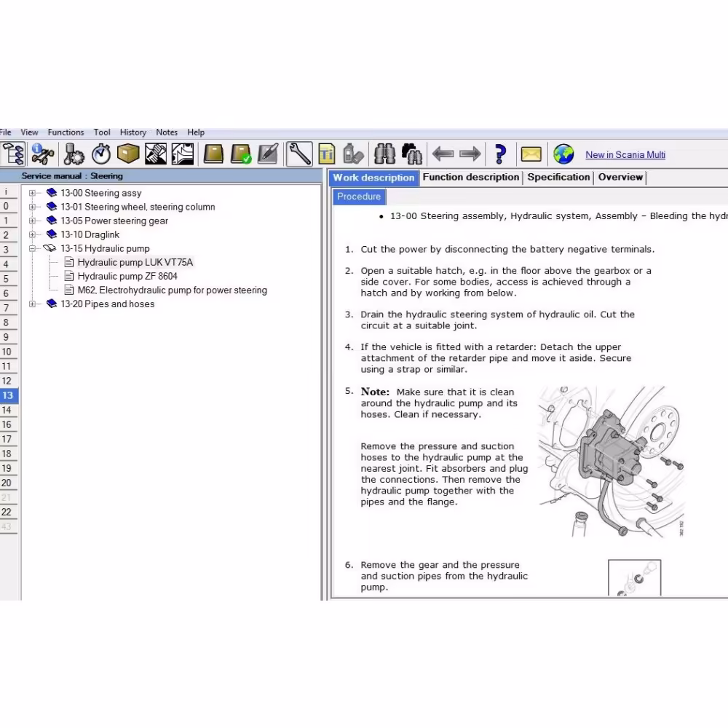Click the plain brown book icon
Image resolution: width=728 pixels, height=728 pixels.
click(x=213, y=154)
